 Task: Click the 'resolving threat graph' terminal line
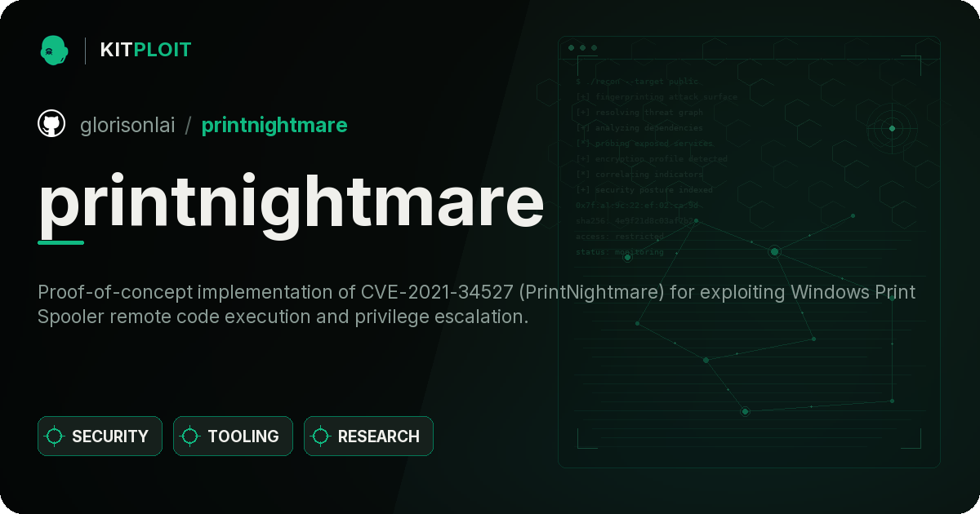tap(639, 113)
